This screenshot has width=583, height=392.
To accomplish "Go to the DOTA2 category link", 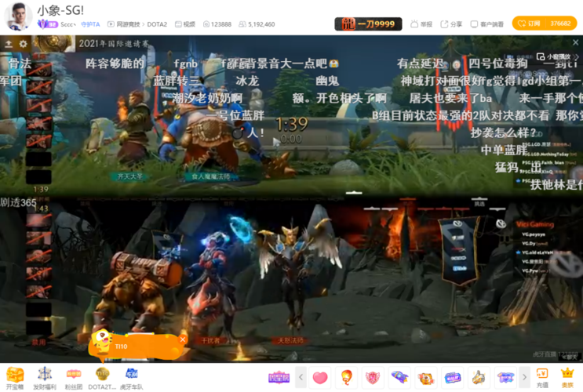I will pos(157,24).
